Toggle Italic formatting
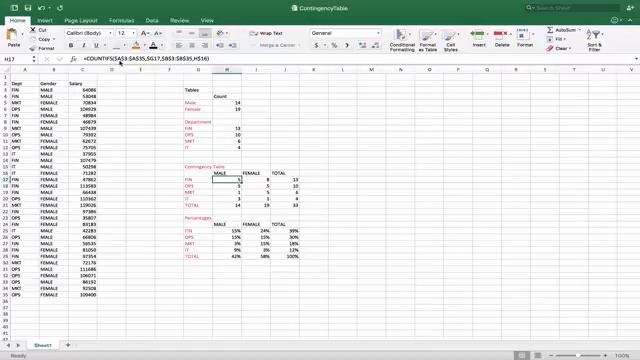Image resolution: width=640 pixels, height=360 pixels. tap(83, 45)
